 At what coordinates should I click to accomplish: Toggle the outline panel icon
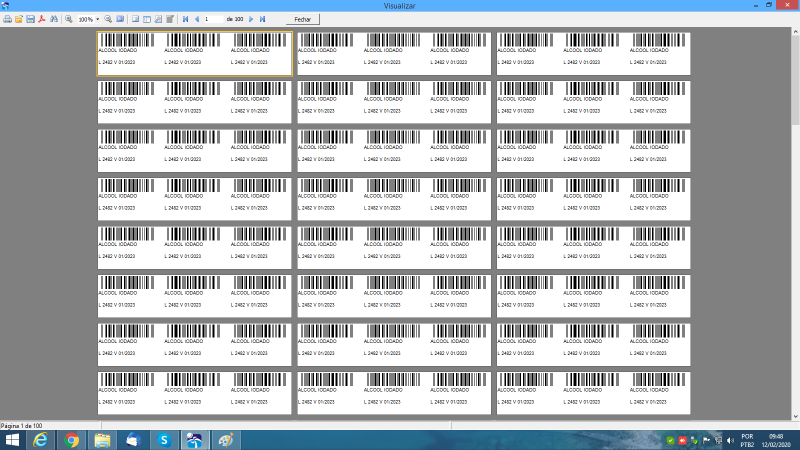[x=135, y=19]
